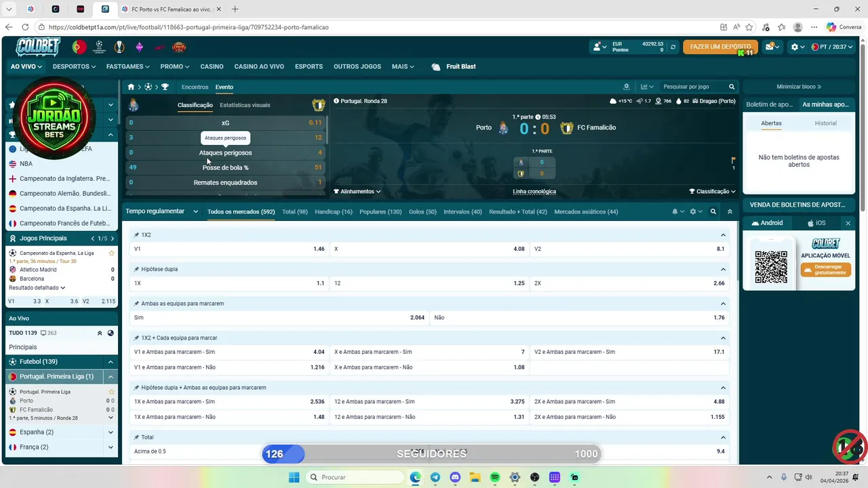Go to home via breadcrumb house icon
This screenshot has width=868, height=488.
tap(132, 87)
